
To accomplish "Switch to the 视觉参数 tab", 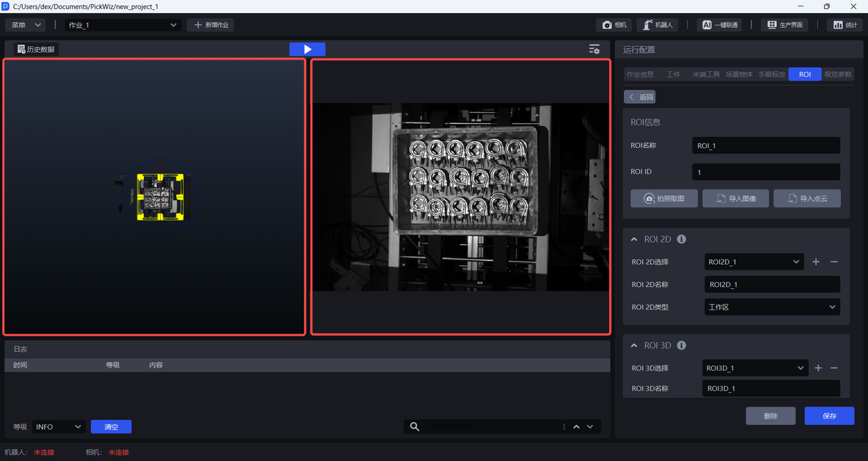I will pyautogui.click(x=838, y=75).
